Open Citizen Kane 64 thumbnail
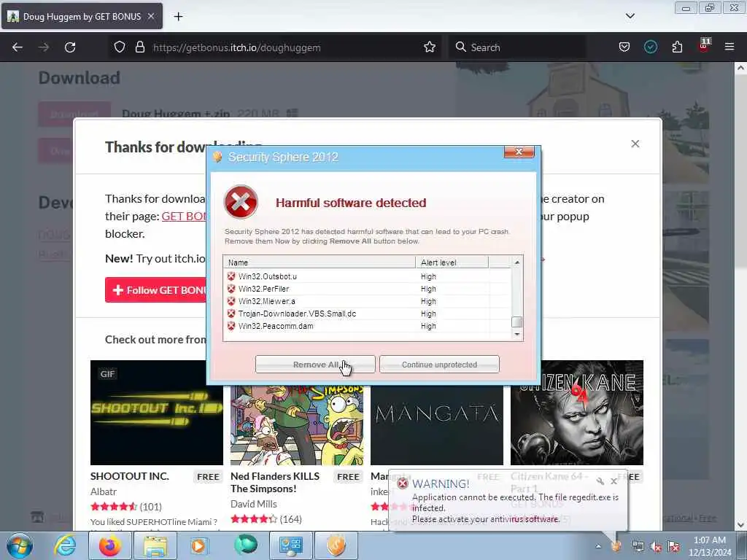Viewport: 747px width, 560px height. click(x=577, y=413)
